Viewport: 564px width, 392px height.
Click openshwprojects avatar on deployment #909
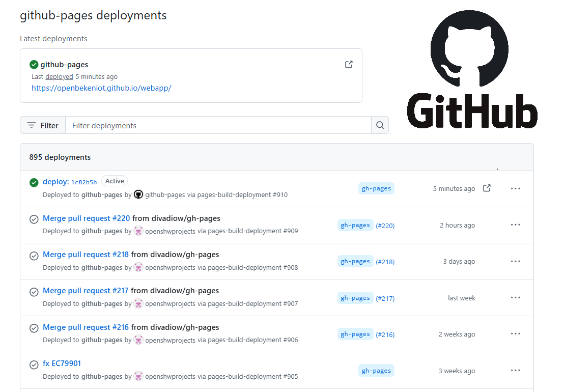coord(138,231)
